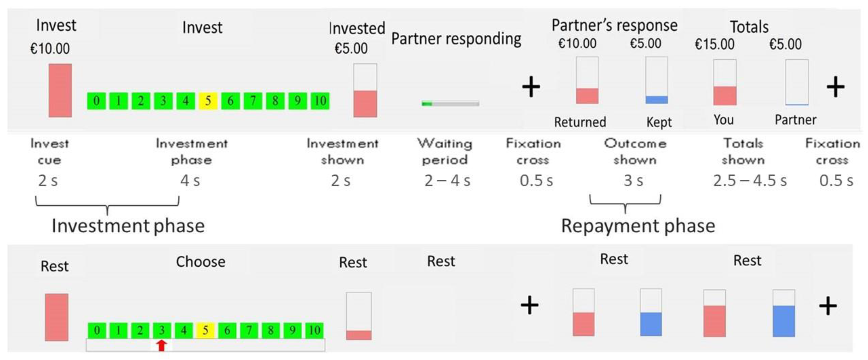
Task: Click the You totals bar showing €15.00
Action: pyautogui.click(x=724, y=95)
